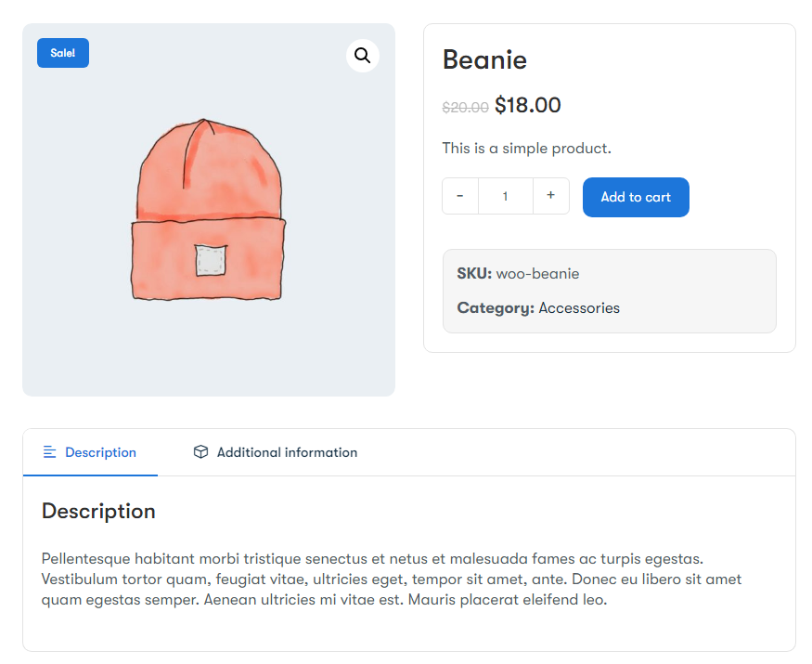This screenshot has height=664, width=812.
Task: Click the product meta box showing SKU details
Action: click(x=610, y=290)
